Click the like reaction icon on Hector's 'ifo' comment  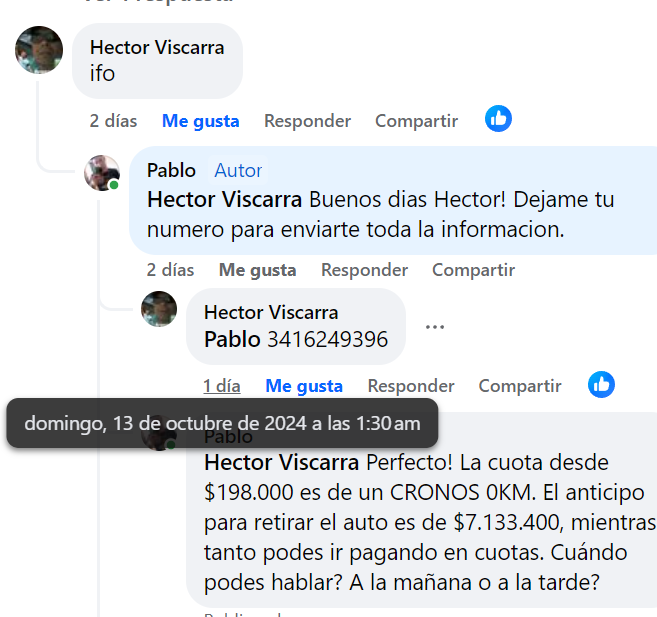[498, 119]
